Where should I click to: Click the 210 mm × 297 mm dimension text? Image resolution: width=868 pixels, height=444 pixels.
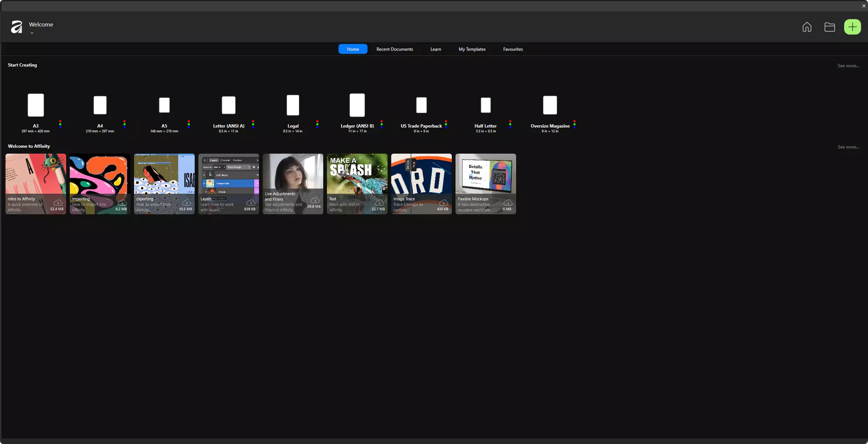coord(100,131)
